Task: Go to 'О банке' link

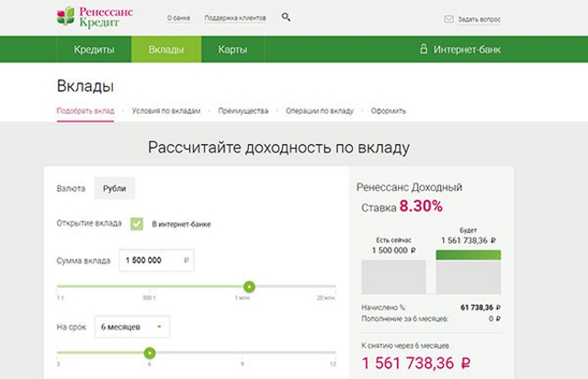Action: click(178, 18)
